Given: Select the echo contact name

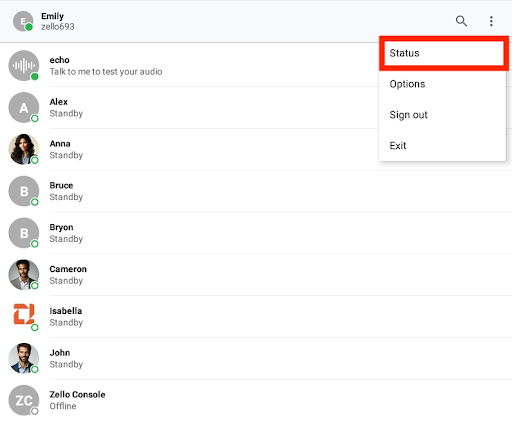Looking at the screenshot, I should [x=59, y=60].
